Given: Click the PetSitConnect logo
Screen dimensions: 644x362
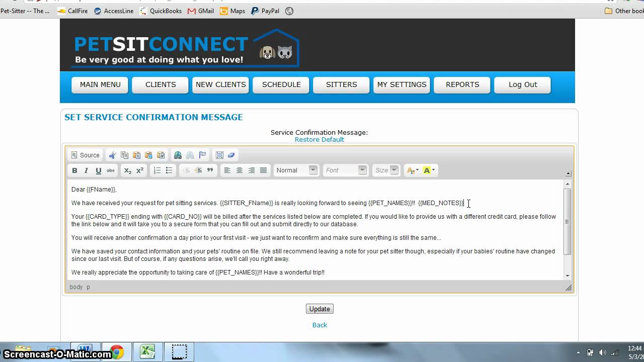Looking at the screenshot, I should pyautogui.click(x=187, y=48).
